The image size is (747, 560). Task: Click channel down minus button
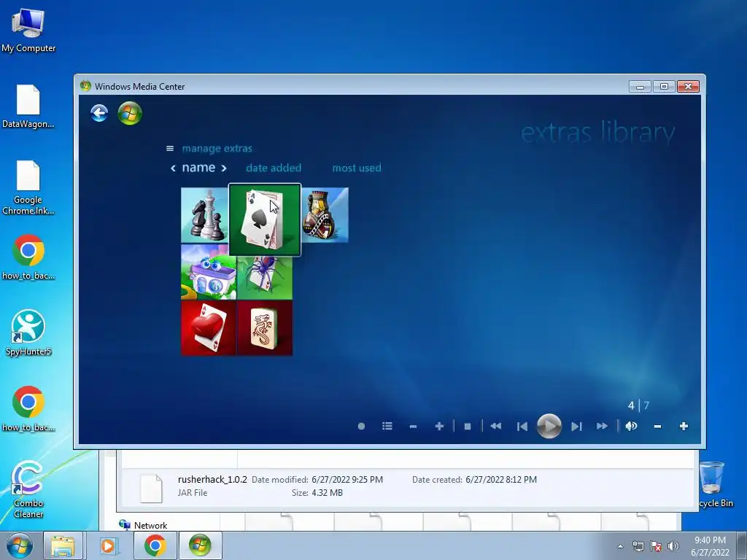(413, 427)
